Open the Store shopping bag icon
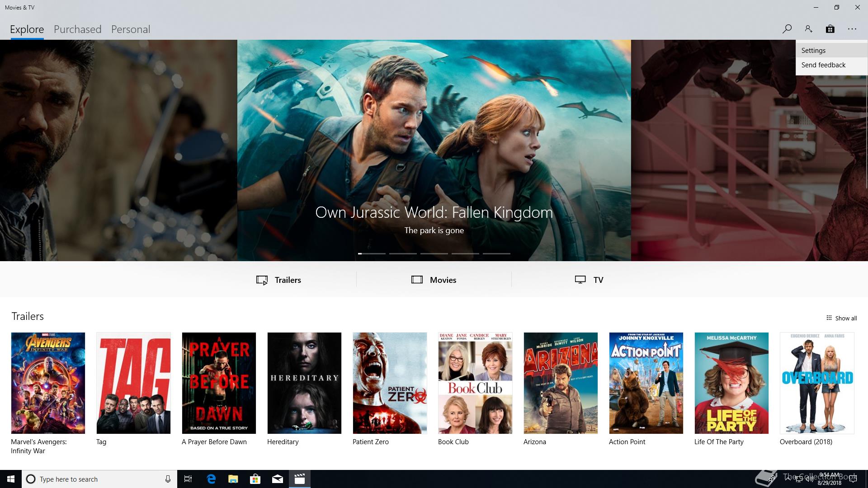Screen dimensions: 868x488 point(830,29)
